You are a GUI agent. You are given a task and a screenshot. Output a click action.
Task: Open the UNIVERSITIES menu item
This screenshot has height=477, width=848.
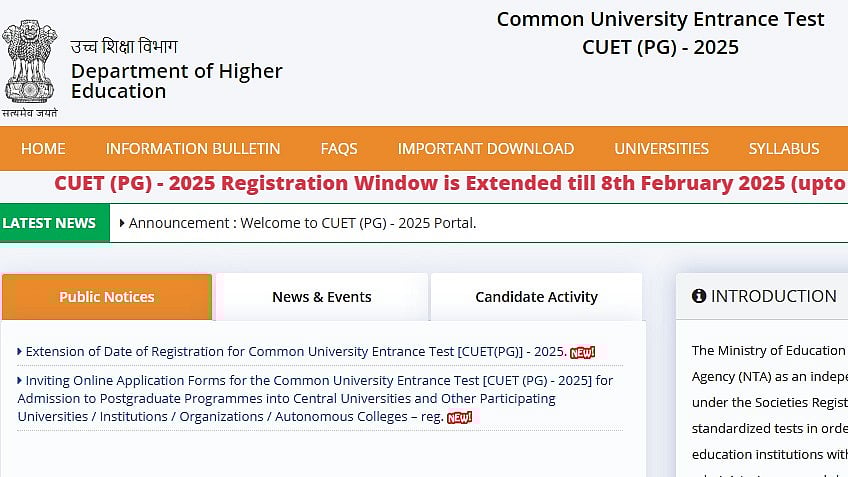pyautogui.click(x=661, y=149)
